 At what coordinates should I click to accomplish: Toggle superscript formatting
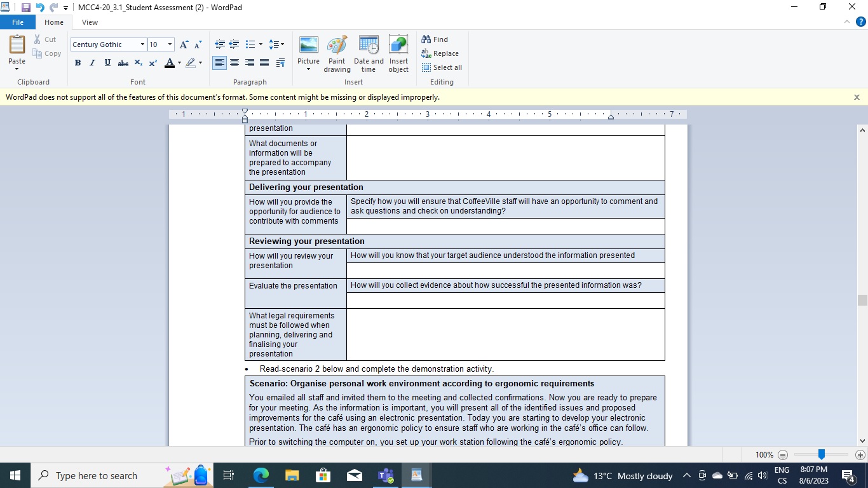(x=153, y=63)
